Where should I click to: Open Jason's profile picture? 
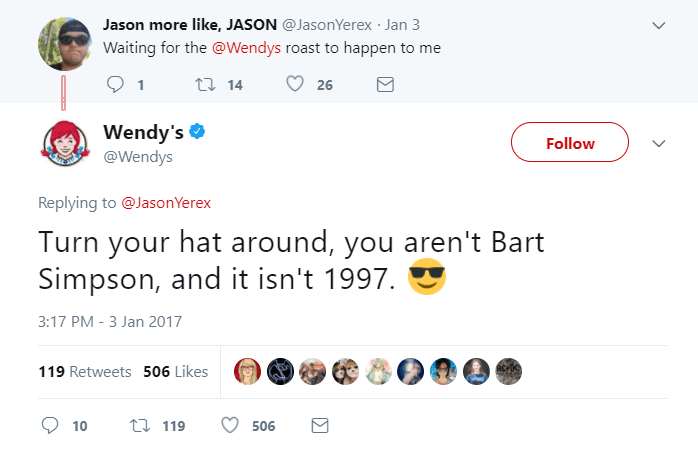(66, 41)
